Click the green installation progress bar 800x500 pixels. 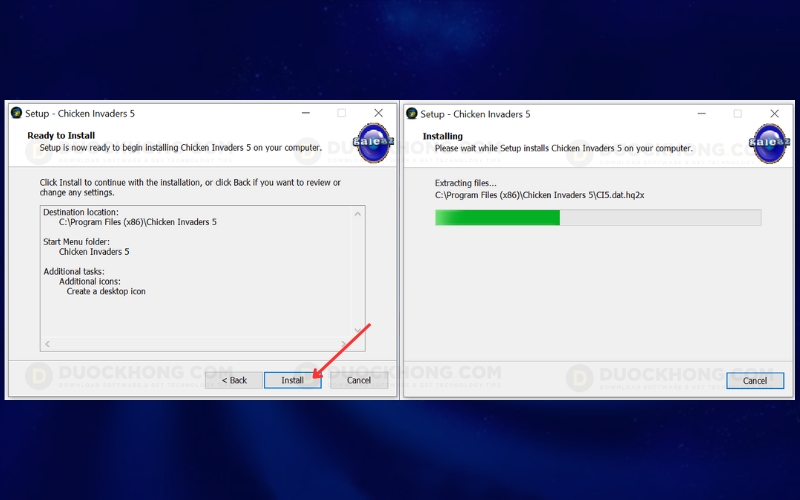(x=598, y=217)
